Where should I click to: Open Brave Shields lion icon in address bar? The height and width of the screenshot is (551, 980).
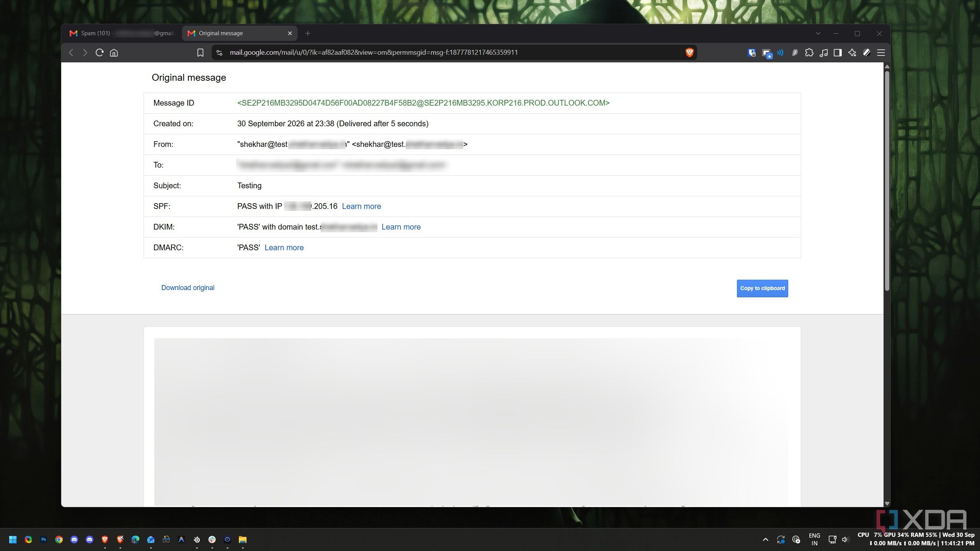coord(689,52)
